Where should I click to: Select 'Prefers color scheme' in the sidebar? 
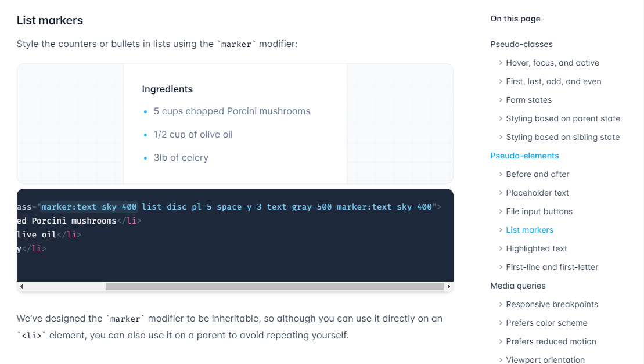coord(546,322)
